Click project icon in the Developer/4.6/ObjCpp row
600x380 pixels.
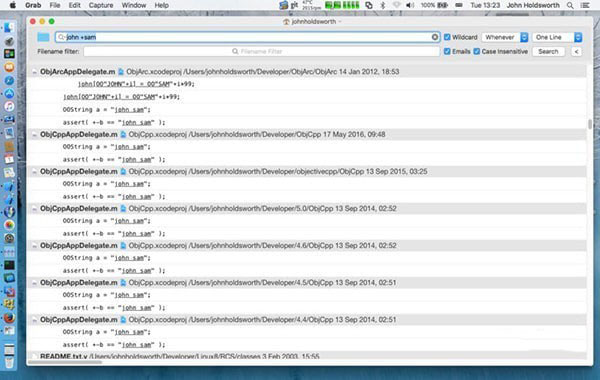123,245
